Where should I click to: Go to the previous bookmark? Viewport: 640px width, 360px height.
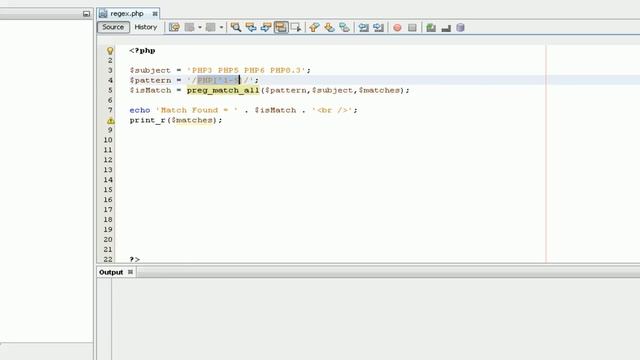pyautogui.click(x=314, y=27)
